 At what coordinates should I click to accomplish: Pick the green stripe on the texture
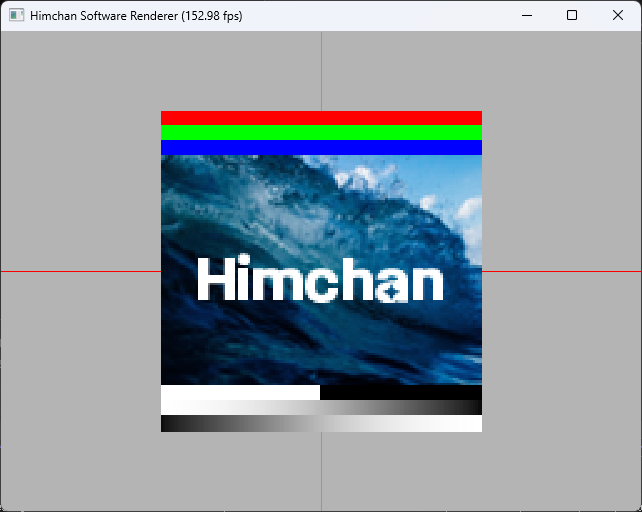(x=321, y=132)
